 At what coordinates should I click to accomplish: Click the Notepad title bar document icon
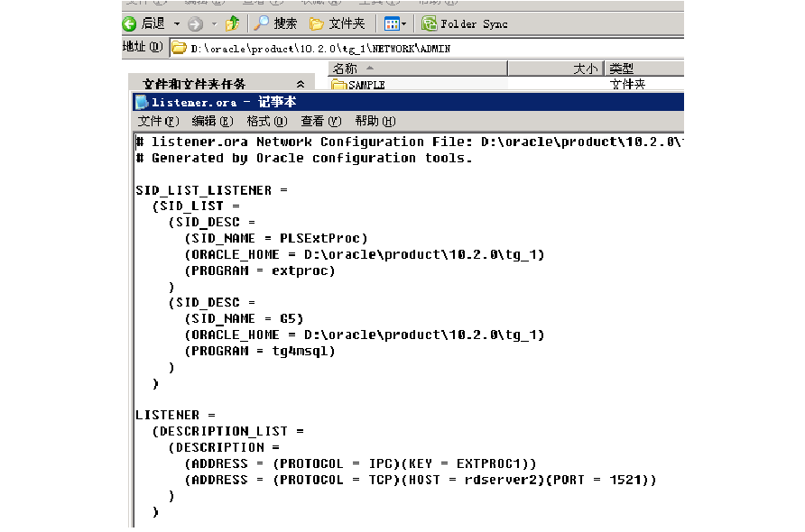tap(141, 102)
